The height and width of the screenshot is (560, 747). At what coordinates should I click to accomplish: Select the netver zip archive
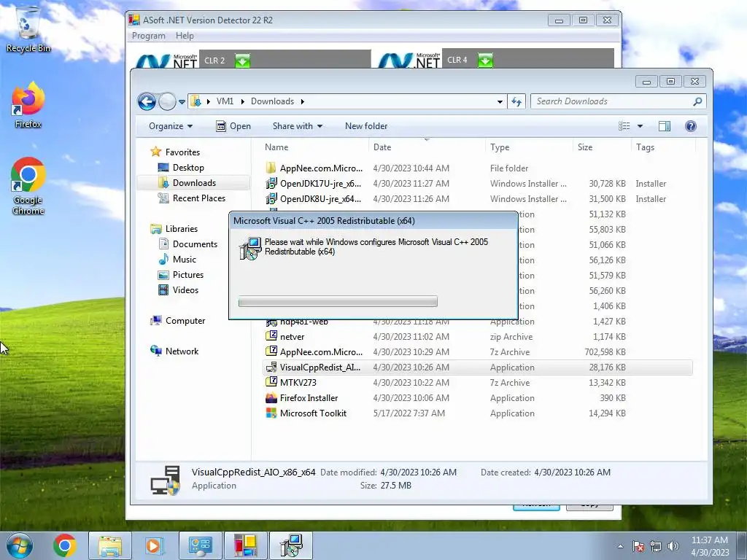[477, 337]
